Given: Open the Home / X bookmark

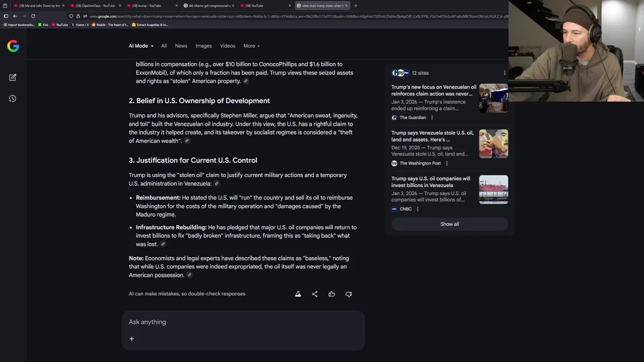Looking at the screenshot, I should click(80, 25).
